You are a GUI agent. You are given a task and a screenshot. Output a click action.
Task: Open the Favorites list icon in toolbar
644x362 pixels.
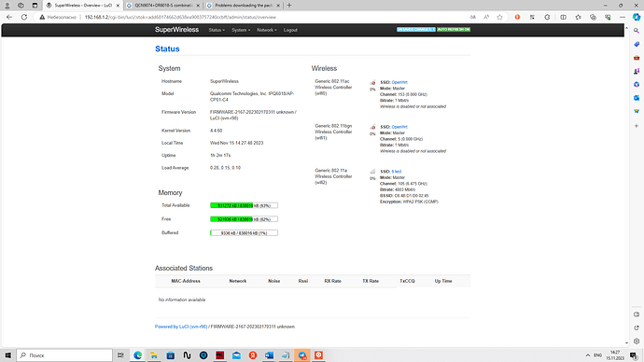[x=578, y=17]
